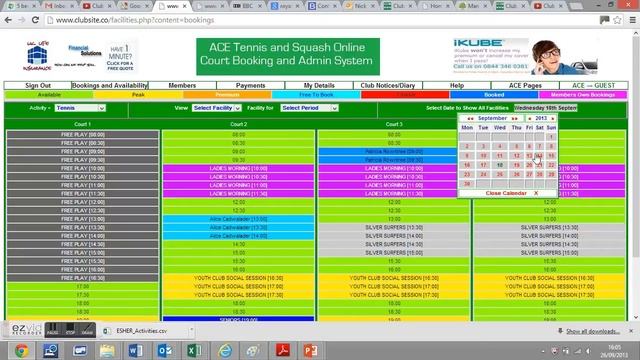Viewport: 640px width, 360px height.
Task: Click the yellow Peak legend swatch
Action: point(138,95)
